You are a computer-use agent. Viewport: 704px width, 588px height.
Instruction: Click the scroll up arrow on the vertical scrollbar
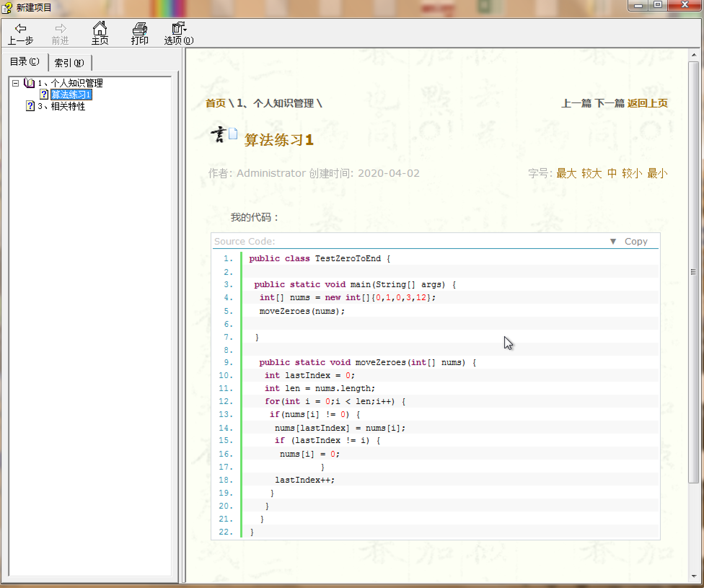point(694,55)
